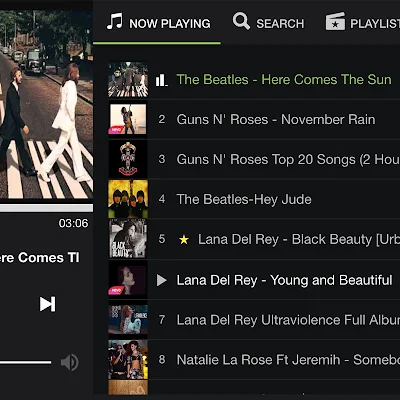This screenshot has width=400, height=400.
Task: Open the Search tab
Action: click(268, 23)
